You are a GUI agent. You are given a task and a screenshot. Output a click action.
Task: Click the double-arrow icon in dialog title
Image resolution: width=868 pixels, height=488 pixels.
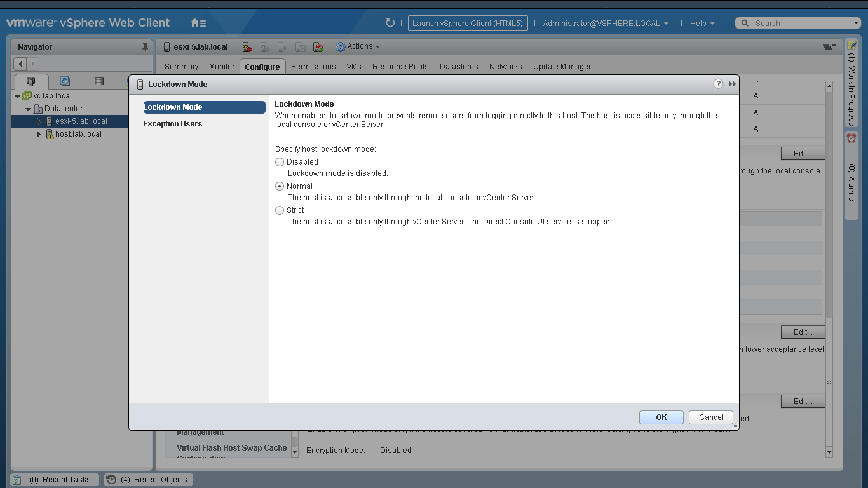[732, 84]
